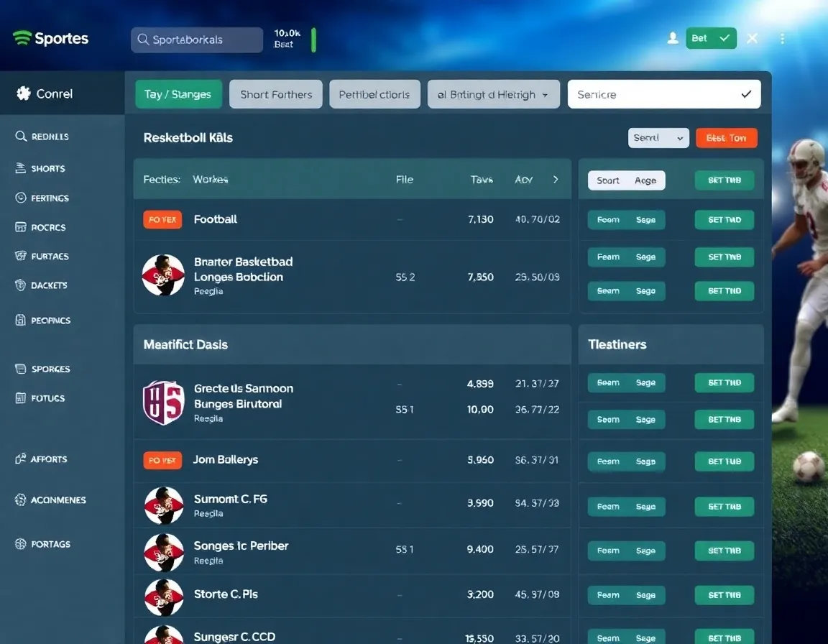The image size is (828, 644).
Task: Click the ROCRCS calendar icon
Action: (x=19, y=227)
